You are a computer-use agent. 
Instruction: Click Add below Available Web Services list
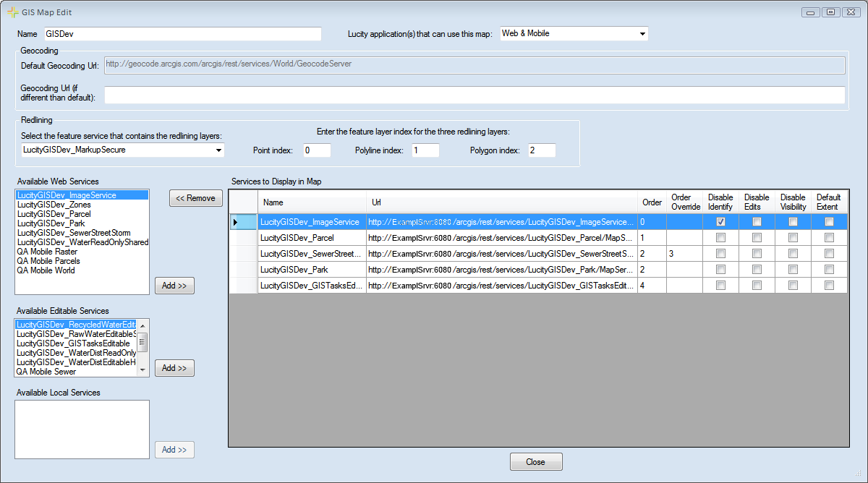coord(174,285)
